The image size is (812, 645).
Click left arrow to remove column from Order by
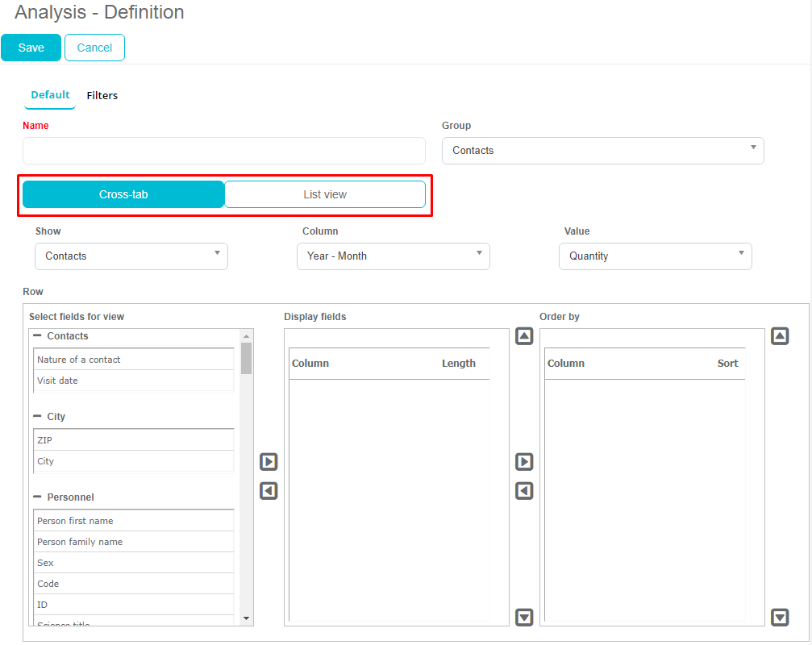[524, 491]
